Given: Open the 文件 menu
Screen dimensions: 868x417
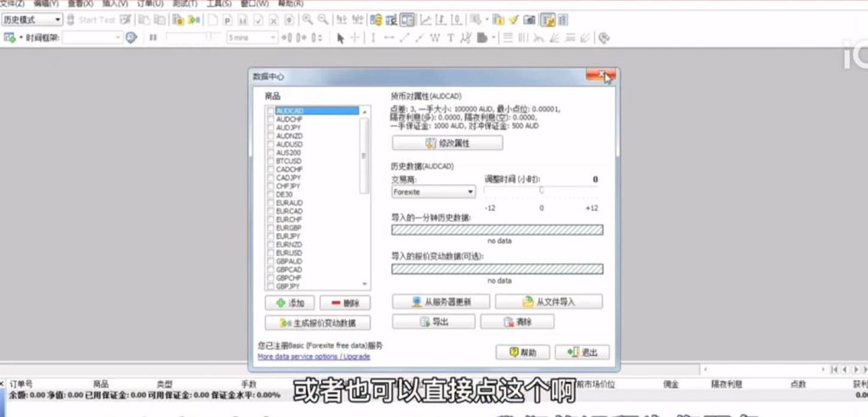Looking at the screenshot, I should click(12, 3).
